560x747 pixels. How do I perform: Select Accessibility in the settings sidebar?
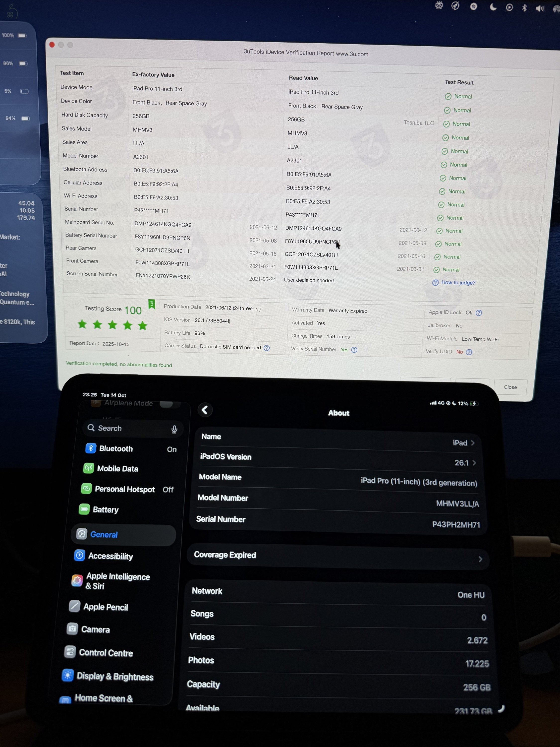click(110, 556)
